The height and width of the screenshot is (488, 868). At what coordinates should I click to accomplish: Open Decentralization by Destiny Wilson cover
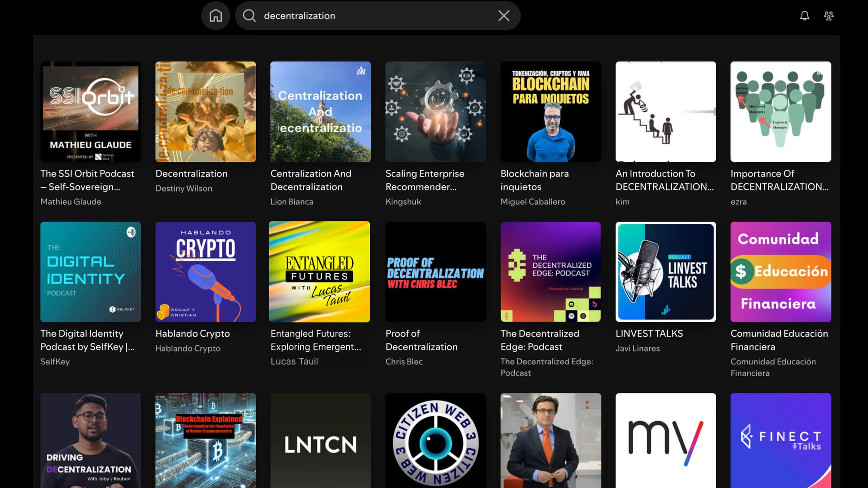(206, 111)
